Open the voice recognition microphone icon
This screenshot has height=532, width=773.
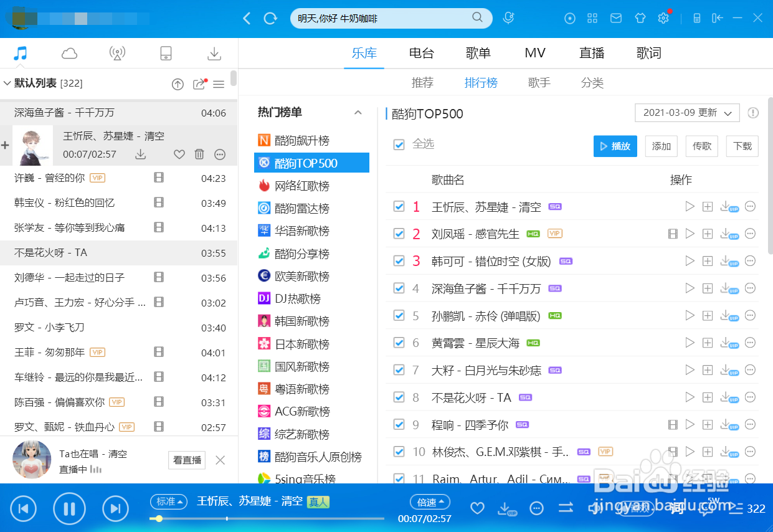pyautogui.click(x=508, y=18)
